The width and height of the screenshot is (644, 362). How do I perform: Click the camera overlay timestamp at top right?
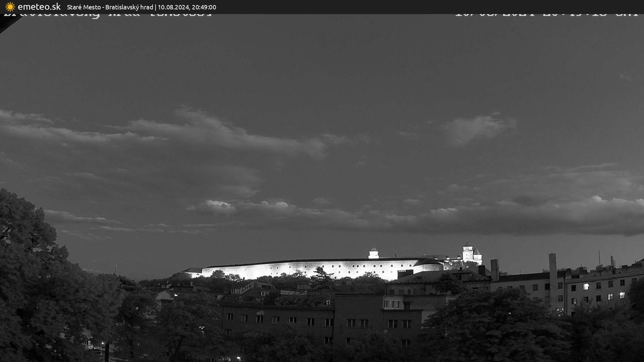point(546,15)
